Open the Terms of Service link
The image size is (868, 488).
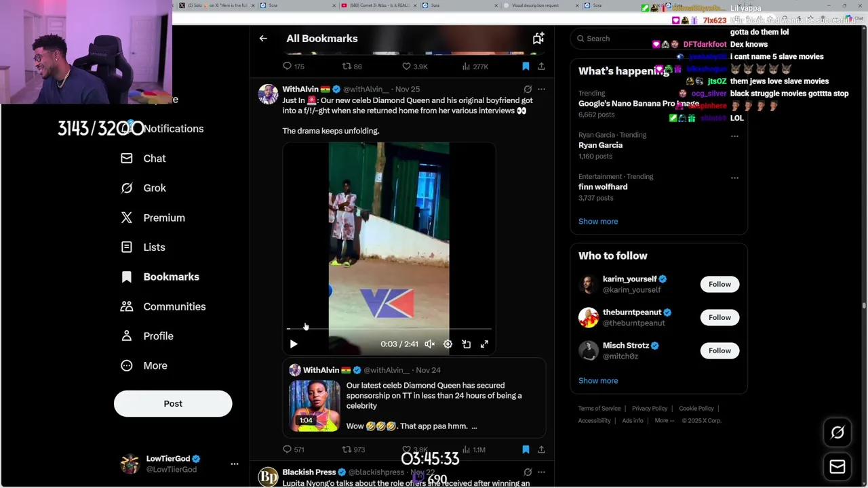tap(599, 409)
